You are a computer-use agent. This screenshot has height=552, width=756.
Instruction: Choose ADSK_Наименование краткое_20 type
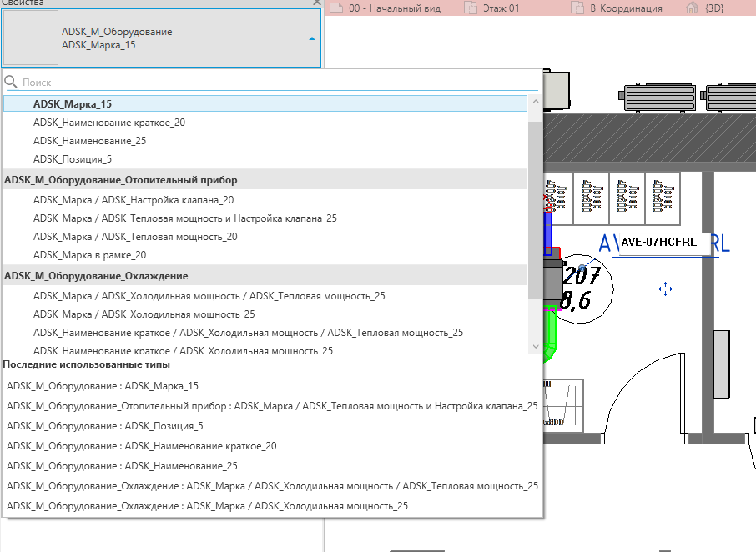coord(108,123)
